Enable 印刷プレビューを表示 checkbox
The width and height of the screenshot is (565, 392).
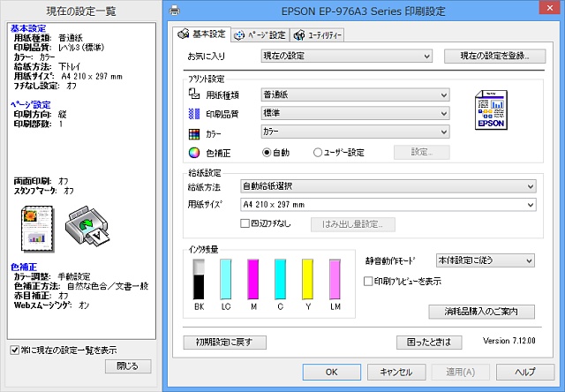click(368, 281)
